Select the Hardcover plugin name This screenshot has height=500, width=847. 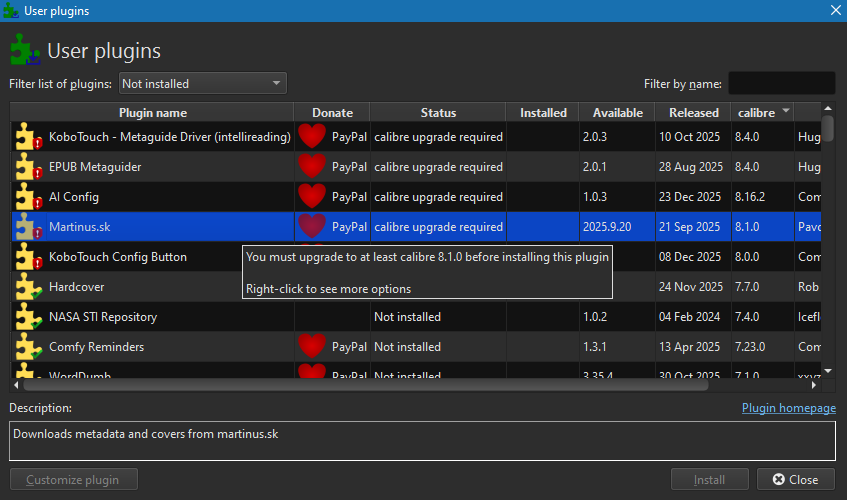[x=77, y=287]
